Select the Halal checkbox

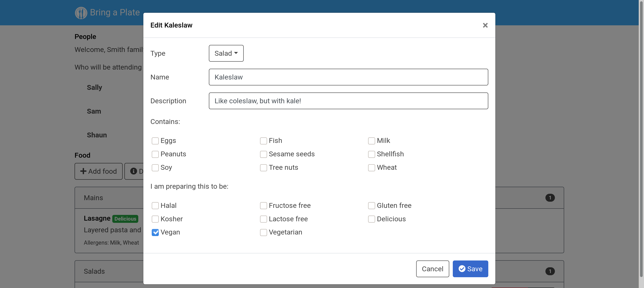[x=155, y=206]
